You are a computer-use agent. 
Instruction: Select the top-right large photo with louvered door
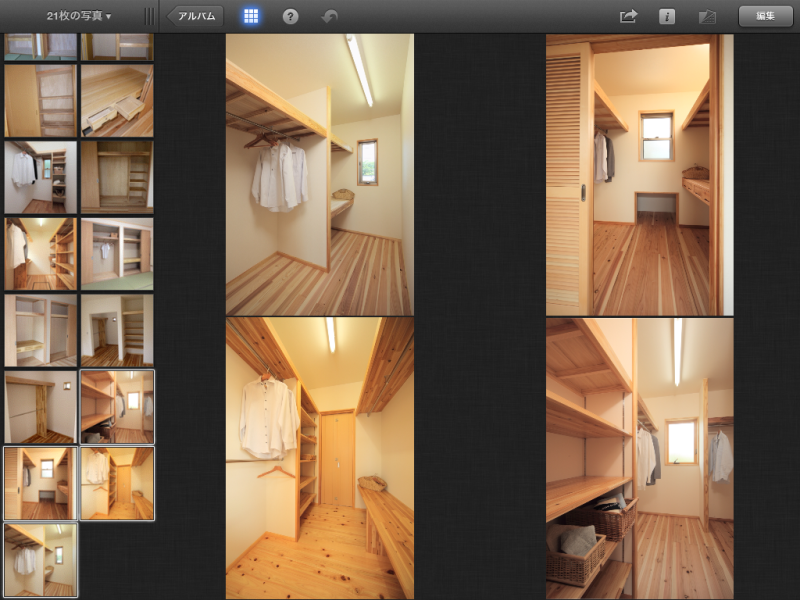pyautogui.click(x=639, y=175)
